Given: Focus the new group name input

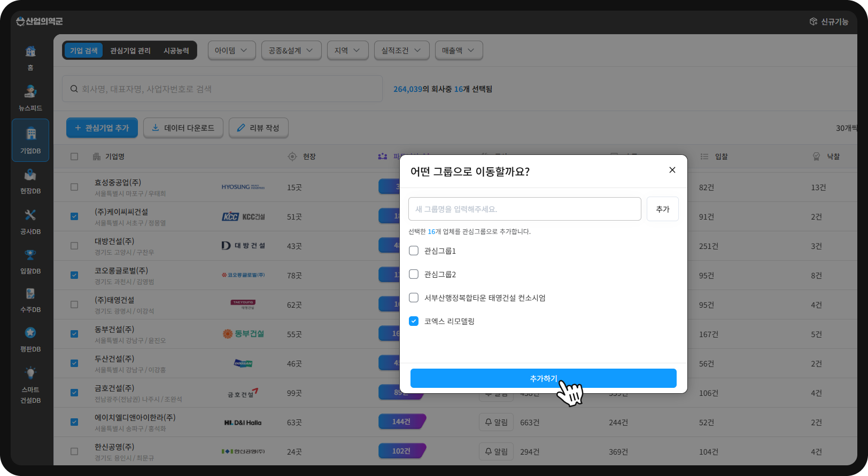Looking at the screenshot, I should (x=525, y=209).
